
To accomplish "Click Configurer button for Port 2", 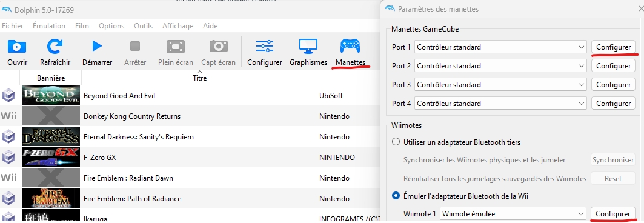I will 614,65.
